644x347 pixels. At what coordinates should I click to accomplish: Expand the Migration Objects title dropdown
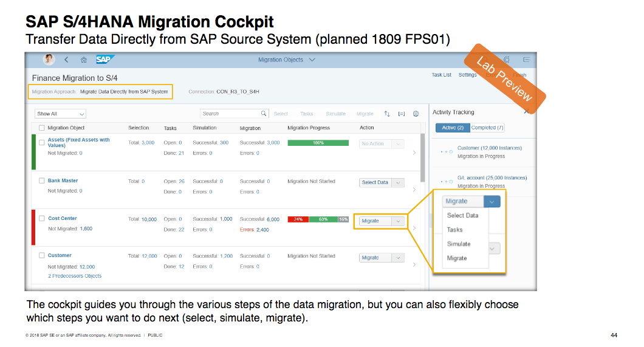(312, 60)
